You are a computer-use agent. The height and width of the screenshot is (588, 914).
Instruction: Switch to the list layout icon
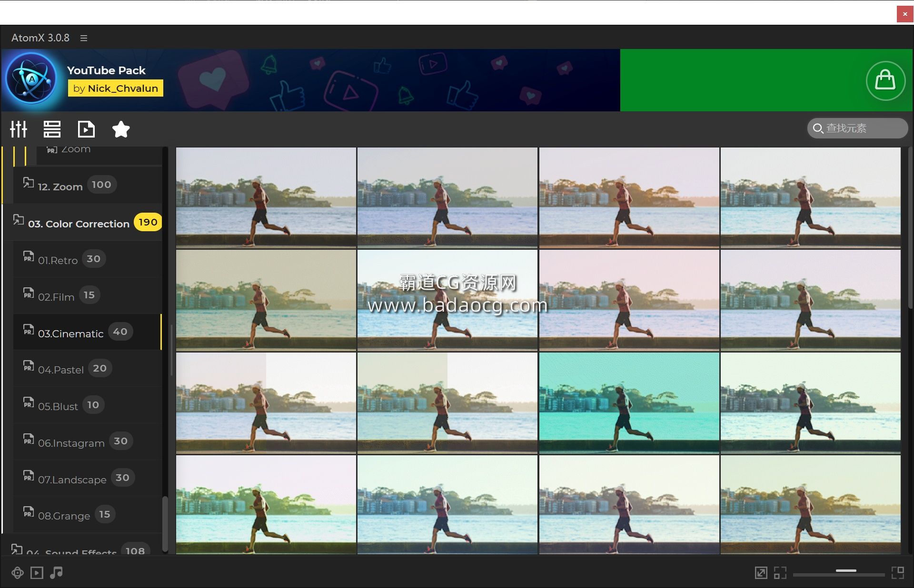pyautogui.click(x=52, y=129)
